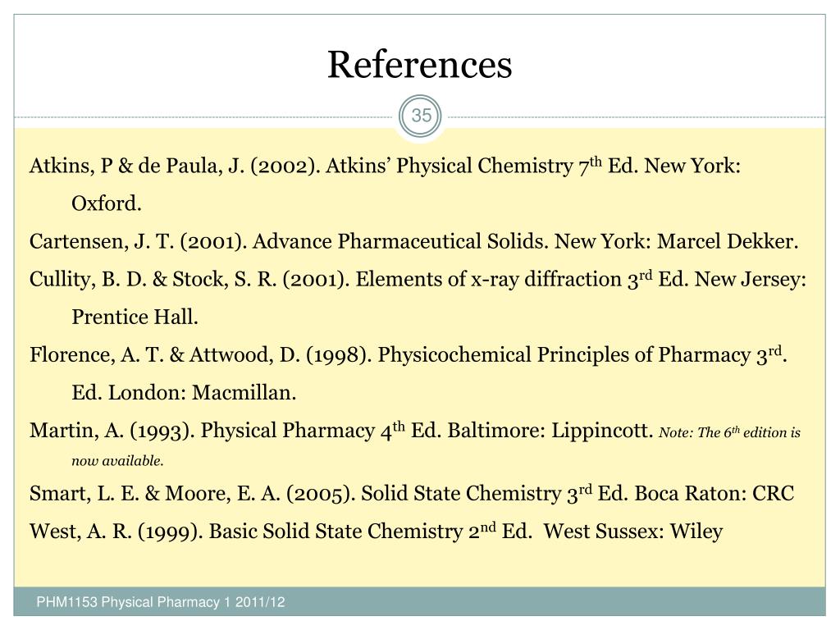This screenshot has height=630, width=840.
Task: Click Marcel Dekker publisher text
Action: pos(728,241)
